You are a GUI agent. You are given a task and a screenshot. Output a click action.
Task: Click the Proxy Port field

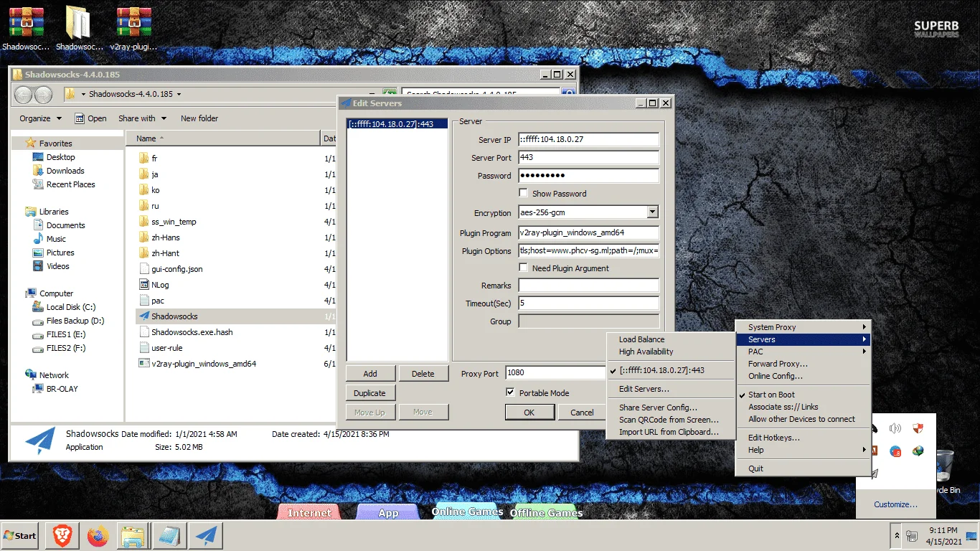coord(556,373)
